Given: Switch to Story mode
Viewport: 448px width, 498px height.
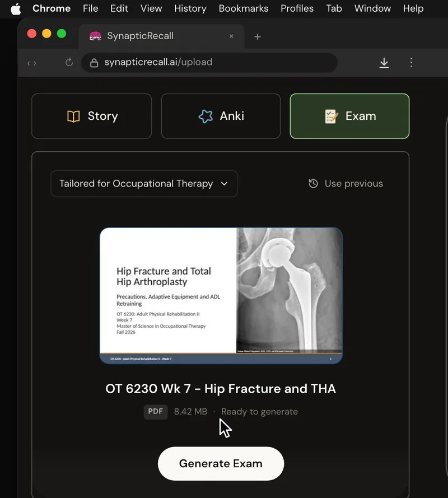Looking at the screenshot, I should (x=92, y=116).
